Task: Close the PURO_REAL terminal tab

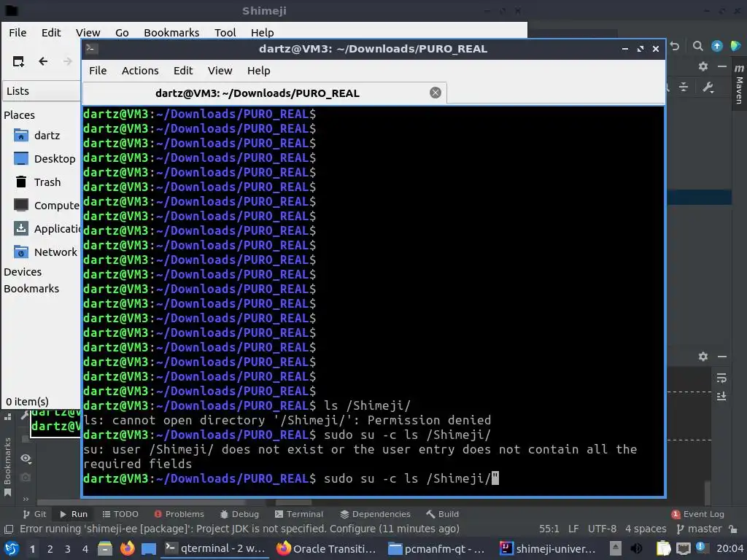Action: tap(435, 93)
